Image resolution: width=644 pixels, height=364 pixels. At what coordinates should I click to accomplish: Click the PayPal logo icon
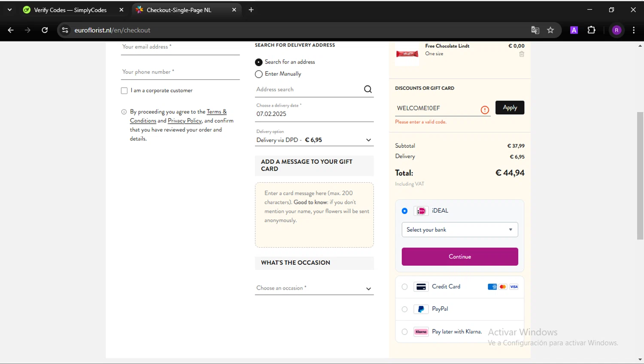point(421,309)
